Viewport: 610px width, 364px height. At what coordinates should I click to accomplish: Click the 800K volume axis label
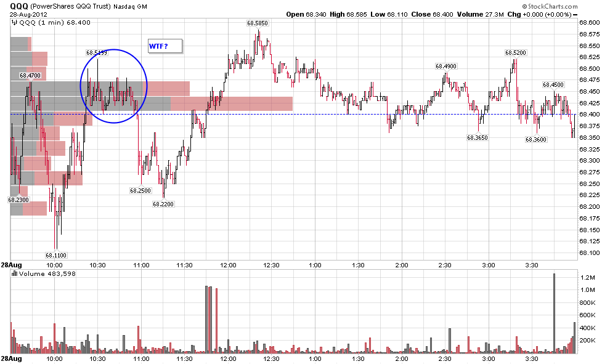[x=587, y=302]
